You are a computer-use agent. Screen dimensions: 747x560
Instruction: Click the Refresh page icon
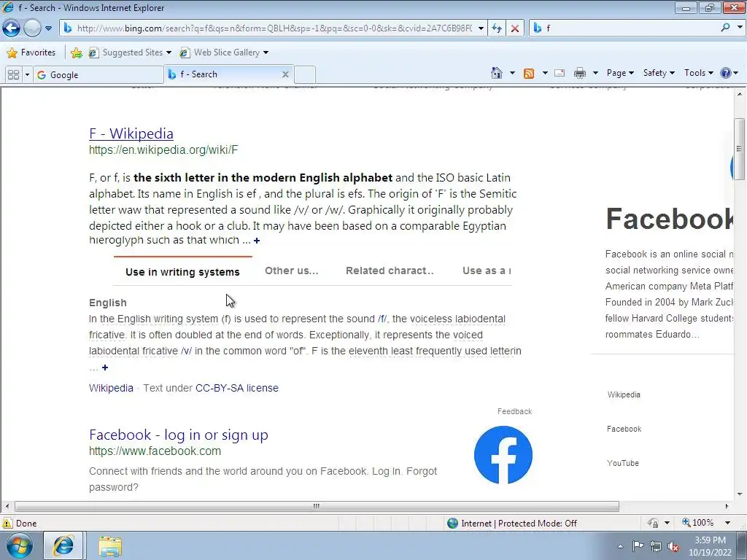497,28
